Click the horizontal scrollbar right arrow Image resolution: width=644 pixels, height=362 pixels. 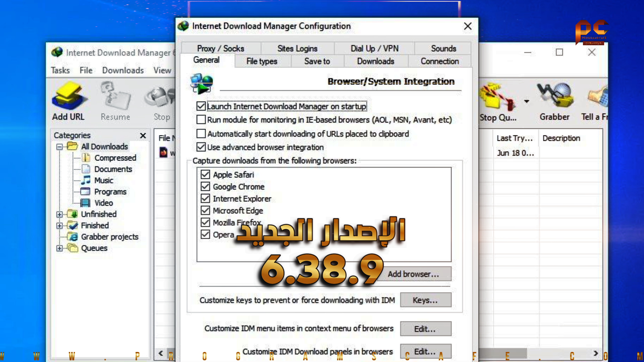(596, 353)
